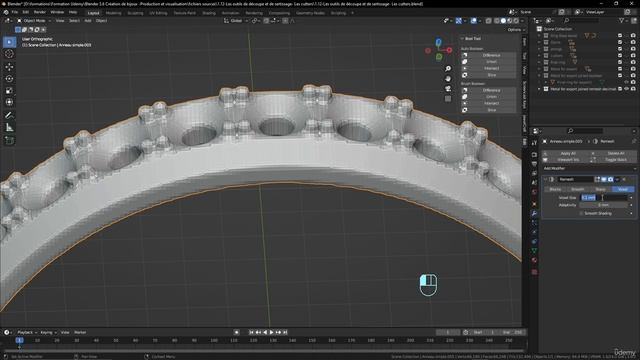
Task: Toggle camera view icon in viewport
Action: (448, 89)
